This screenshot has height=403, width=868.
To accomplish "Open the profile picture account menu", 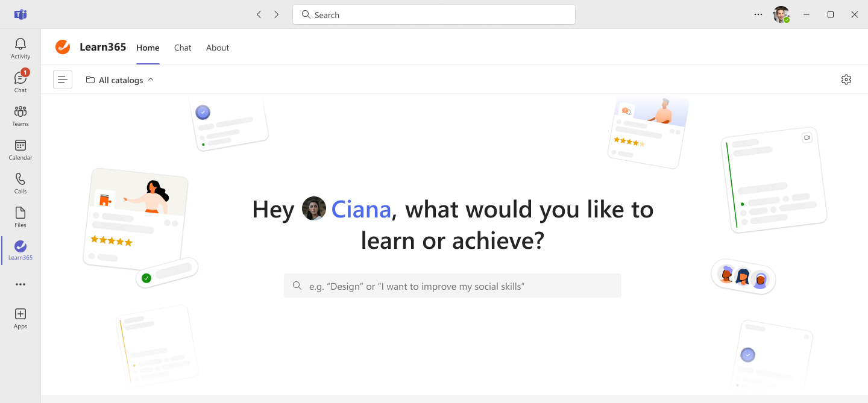I will pos(781,14).
